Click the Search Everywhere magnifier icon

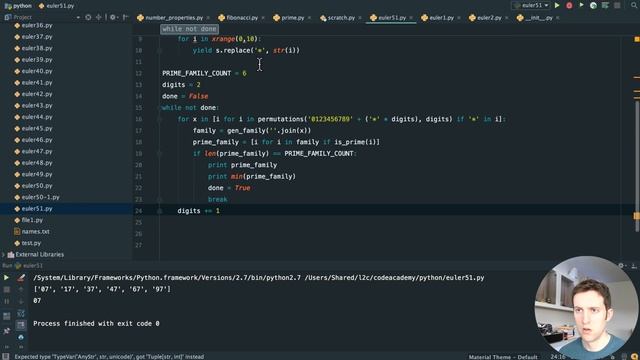634,5
